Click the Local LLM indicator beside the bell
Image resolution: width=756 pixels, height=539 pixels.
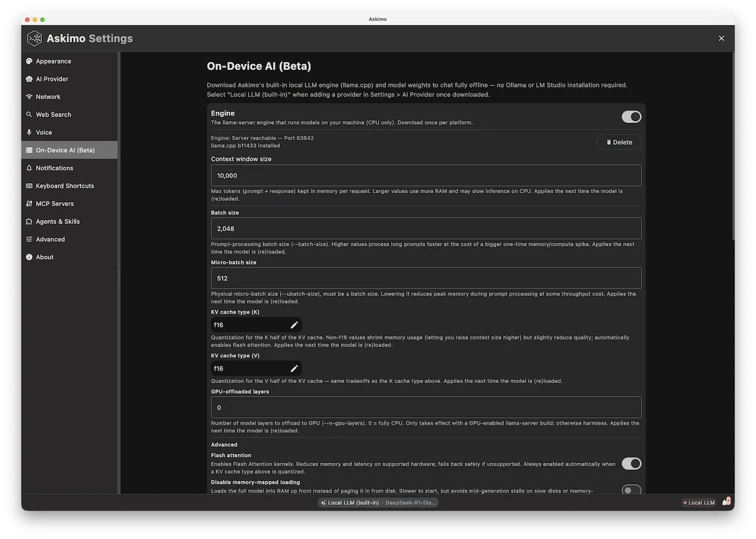pyautogui.click(x=699, y=503)
